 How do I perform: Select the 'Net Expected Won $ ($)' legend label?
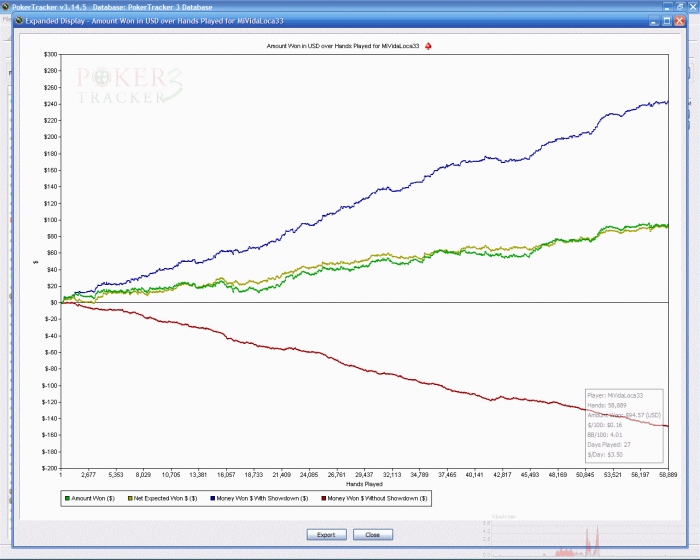(165, 498)
